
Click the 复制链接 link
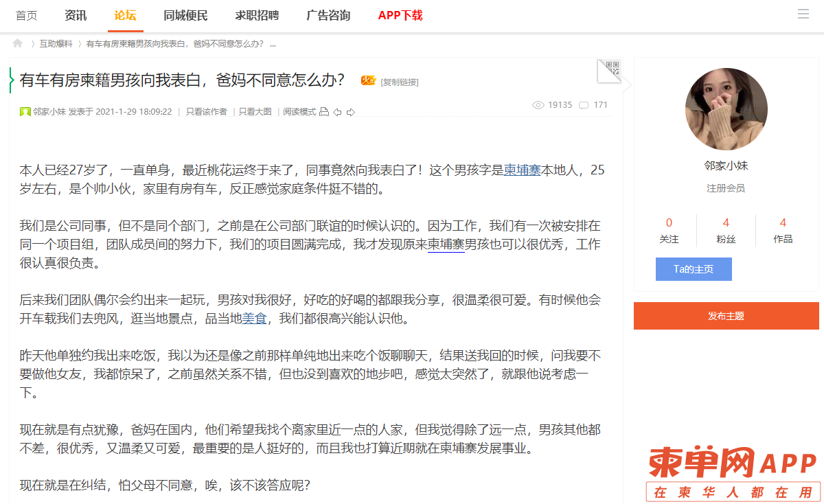pos(400,82)
